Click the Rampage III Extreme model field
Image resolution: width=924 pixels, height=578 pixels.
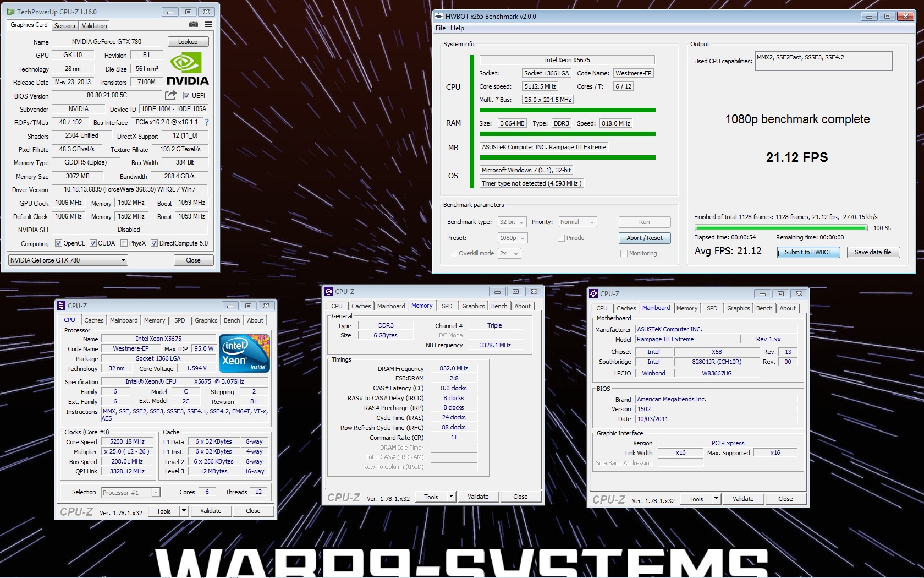[686, 340]
